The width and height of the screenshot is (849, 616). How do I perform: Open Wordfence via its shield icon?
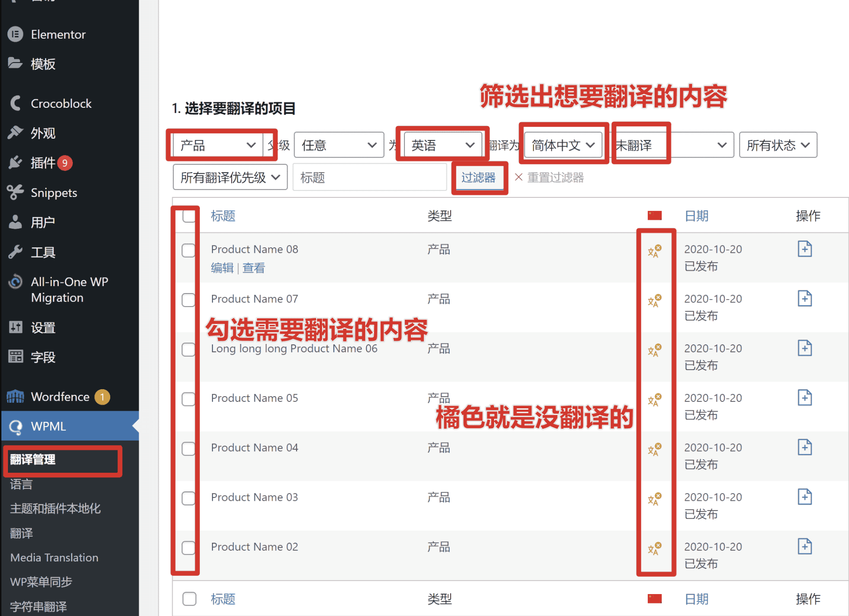pyautogui.click(x=15, y=396)
